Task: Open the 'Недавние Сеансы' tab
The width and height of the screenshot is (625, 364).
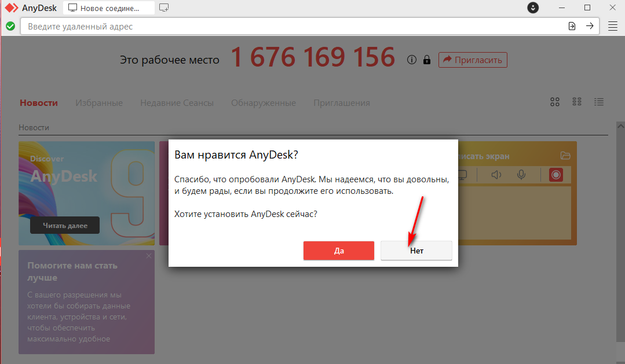Action: pos(177,103)
